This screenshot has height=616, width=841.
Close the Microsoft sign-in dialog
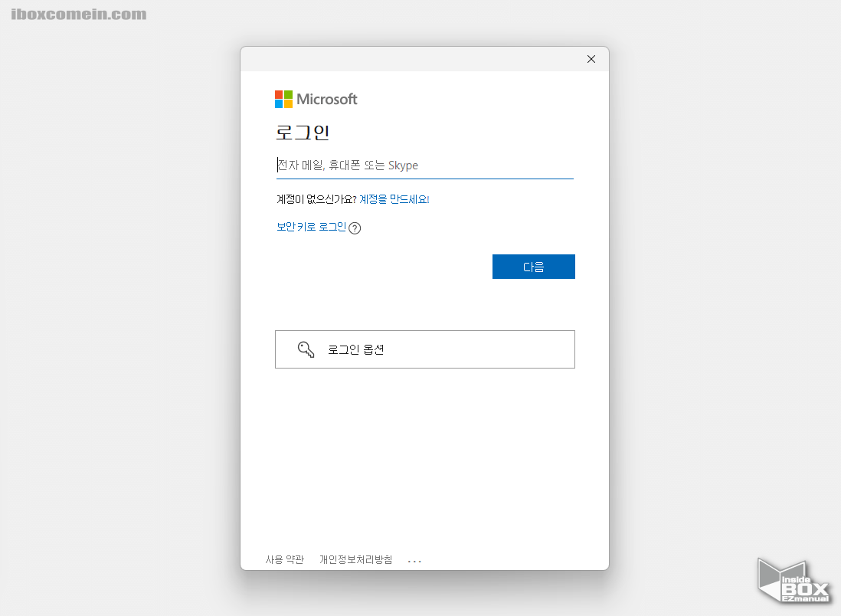coord(591,59)
